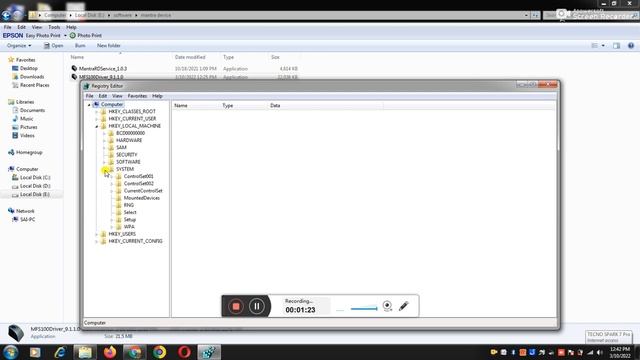Image resolution: width=640 pixels, height=360 pixels.
Task: Click Burn in Explorer toolbar
Action: point(80,46)
